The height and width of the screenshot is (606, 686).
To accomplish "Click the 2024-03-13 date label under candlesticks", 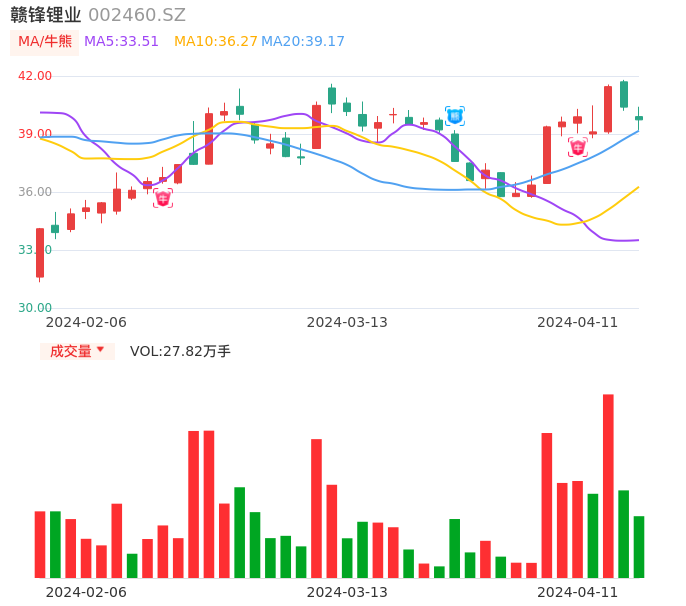I will coord(347,322).
